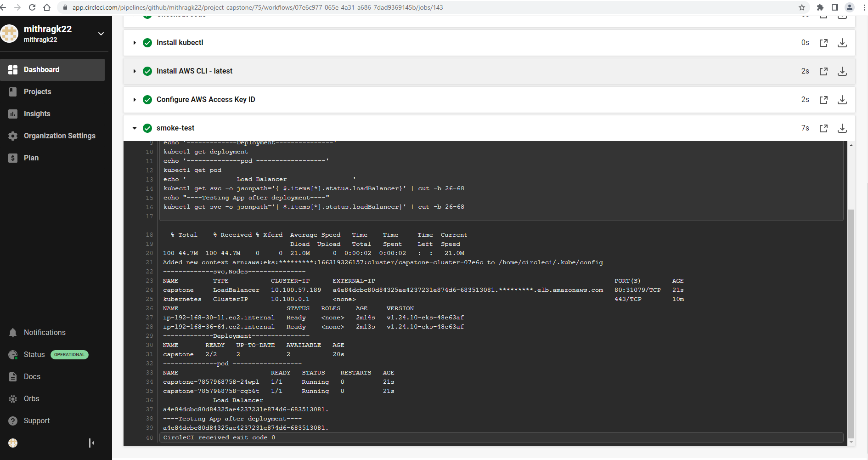
Task: Open Install AWS CLI step in new tab
Action: pyautogui.click(x=823, y=71)
